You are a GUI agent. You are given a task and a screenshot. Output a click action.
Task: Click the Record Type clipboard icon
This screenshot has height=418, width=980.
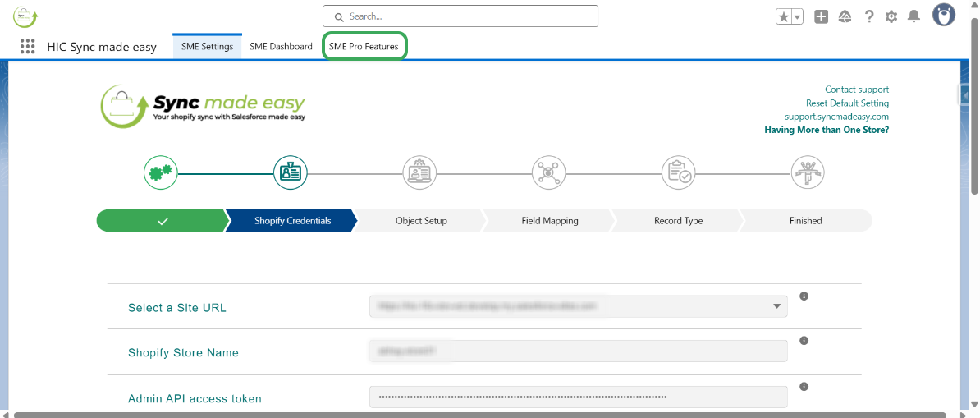point(679,172)
